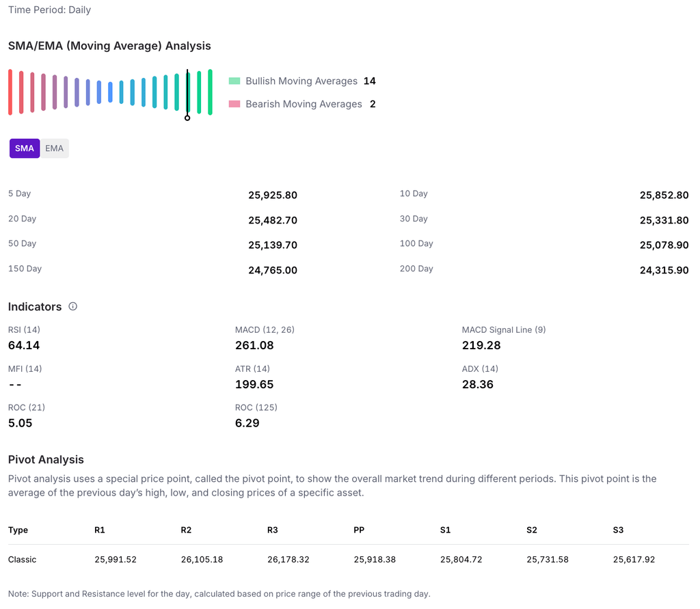Viewport: 700px width, 609px height.
Task: Click the pink Bearish Moving Averages swatch
Action: tap(234, 105)
